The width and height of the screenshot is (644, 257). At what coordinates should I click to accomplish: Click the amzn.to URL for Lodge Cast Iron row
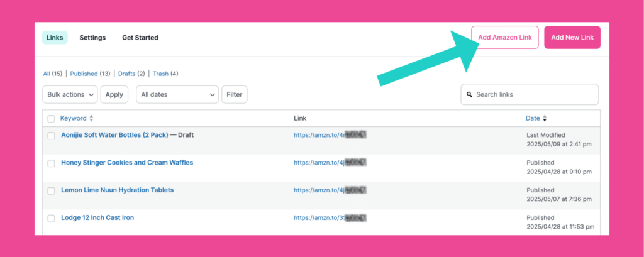330,217
